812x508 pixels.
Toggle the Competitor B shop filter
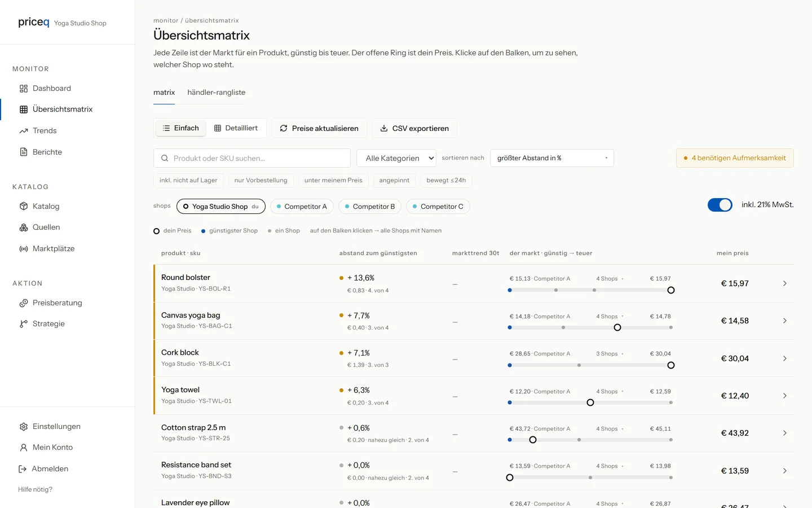(x=370, y=207)
